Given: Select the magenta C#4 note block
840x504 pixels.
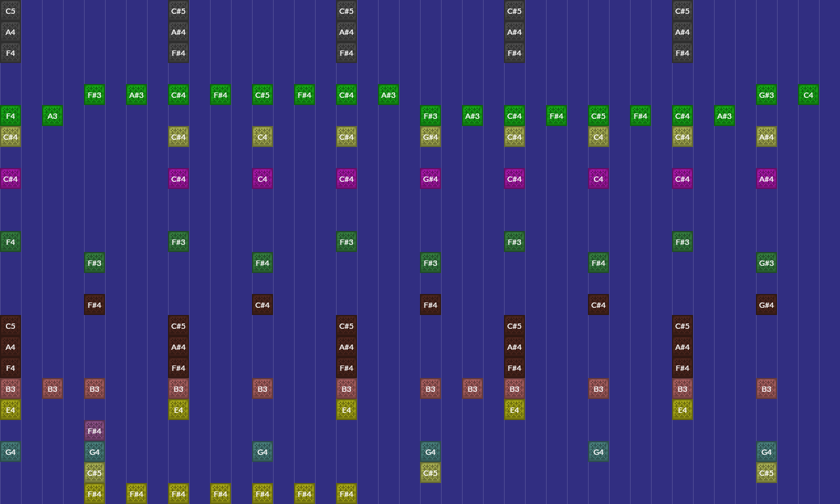Looking at the screenshot, I should tap(10, 178).
